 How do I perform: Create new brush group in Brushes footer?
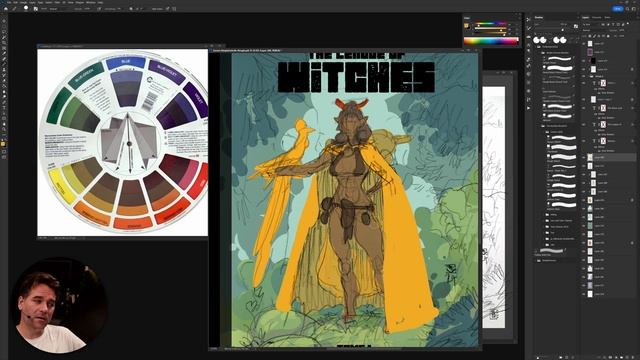coord(561,358)
